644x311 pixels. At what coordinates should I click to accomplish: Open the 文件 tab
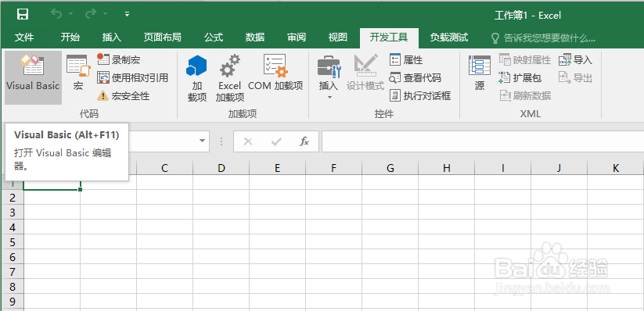pos(24,38)
